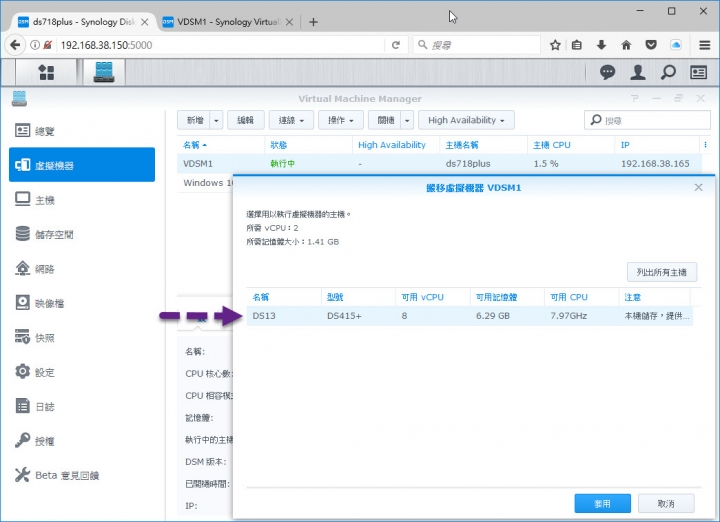Click the 可用 CPU column header
The height and width of the screenshot is (522, 720).
pos(581,297)
